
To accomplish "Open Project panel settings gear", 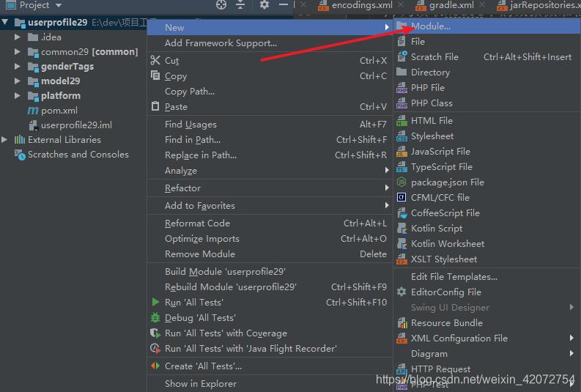I will (264, 5).
